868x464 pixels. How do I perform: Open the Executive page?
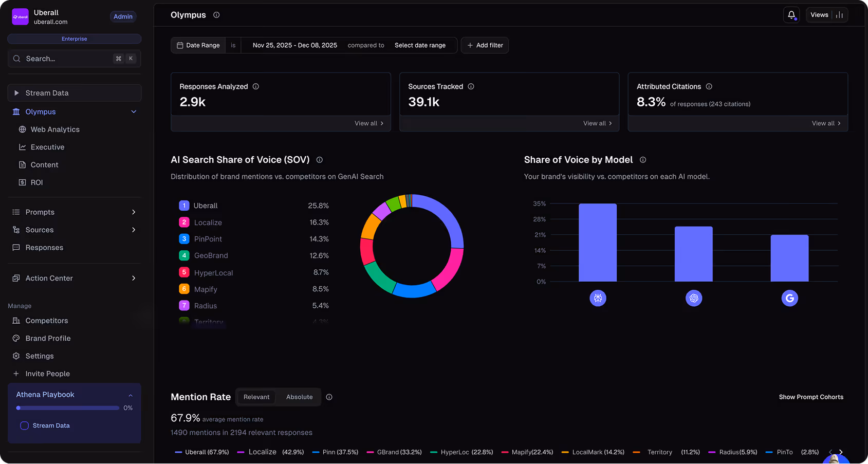point(47,147)
